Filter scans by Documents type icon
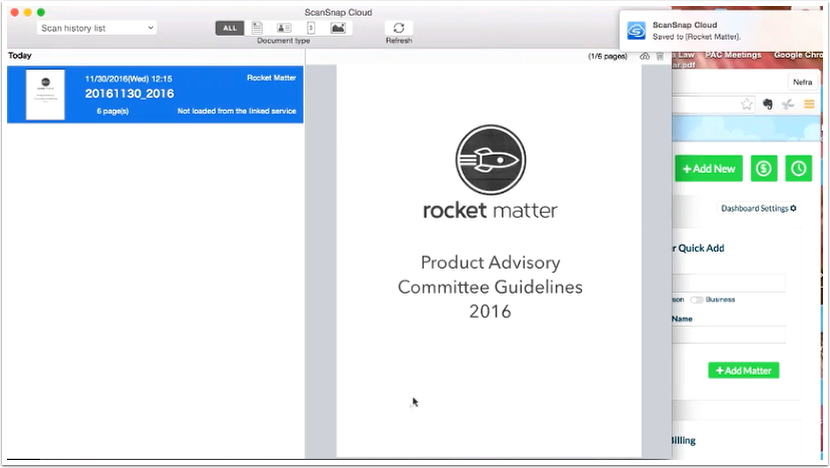830x468 pixels. pyautogui.click(x=257, y=28)
